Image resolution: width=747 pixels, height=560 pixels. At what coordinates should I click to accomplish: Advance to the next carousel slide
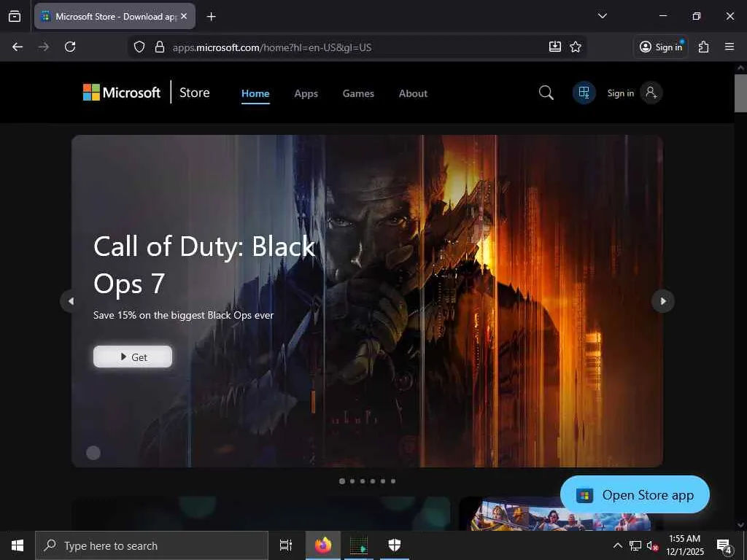pos(663,301)
